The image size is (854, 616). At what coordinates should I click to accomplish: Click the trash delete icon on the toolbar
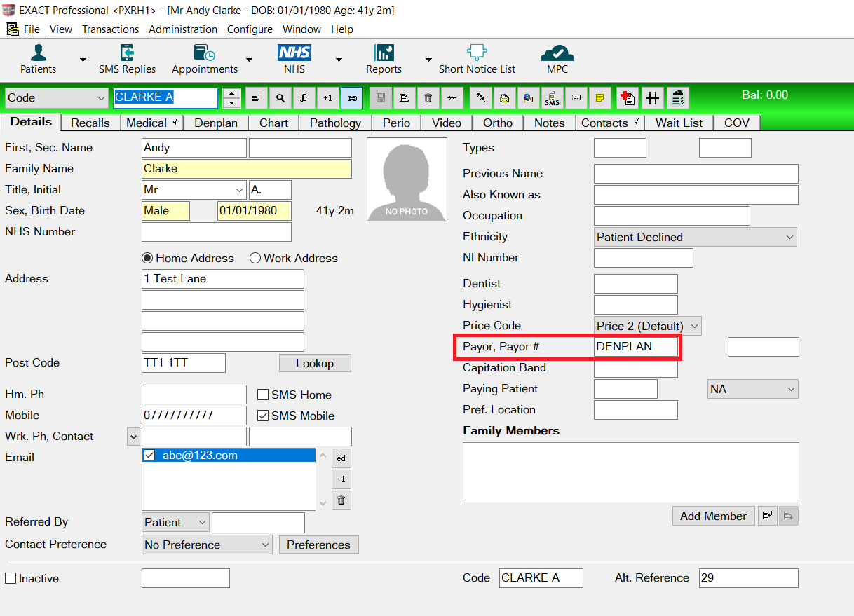tap(428, 97)
